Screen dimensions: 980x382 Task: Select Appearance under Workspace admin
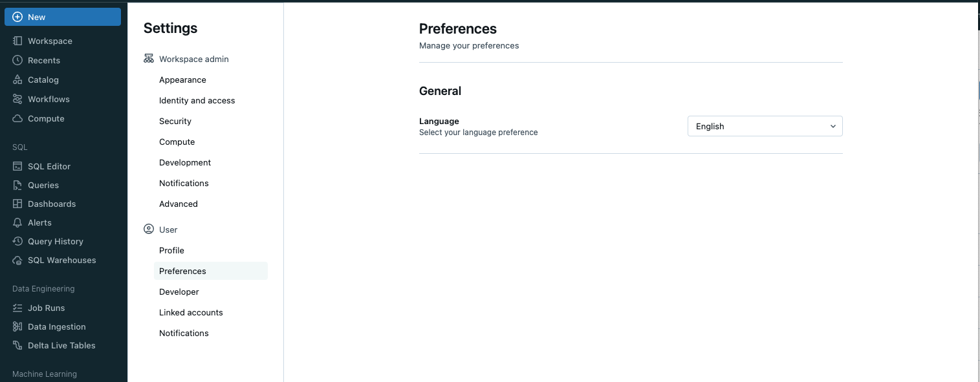[x=182, y=80]
